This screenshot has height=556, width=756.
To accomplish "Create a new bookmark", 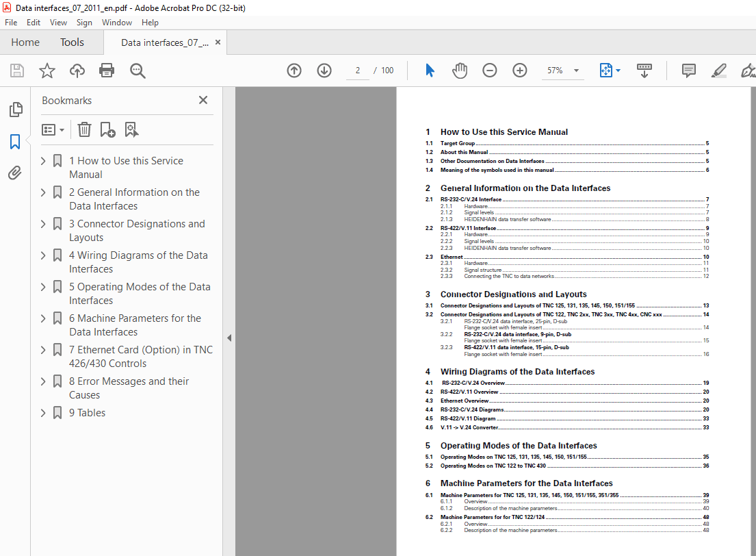I will (x=107, y=129).
